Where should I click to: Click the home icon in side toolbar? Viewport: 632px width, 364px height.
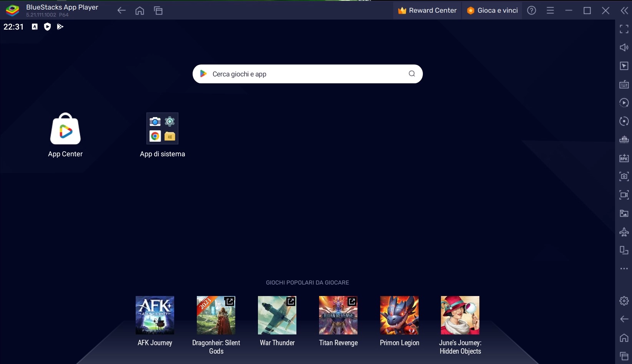point(624,338)
